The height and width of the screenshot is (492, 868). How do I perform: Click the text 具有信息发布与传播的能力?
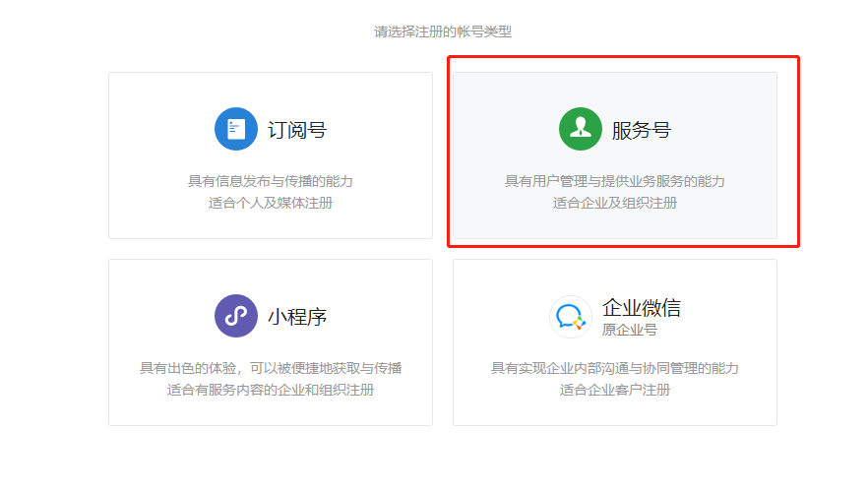coord(270,181)
